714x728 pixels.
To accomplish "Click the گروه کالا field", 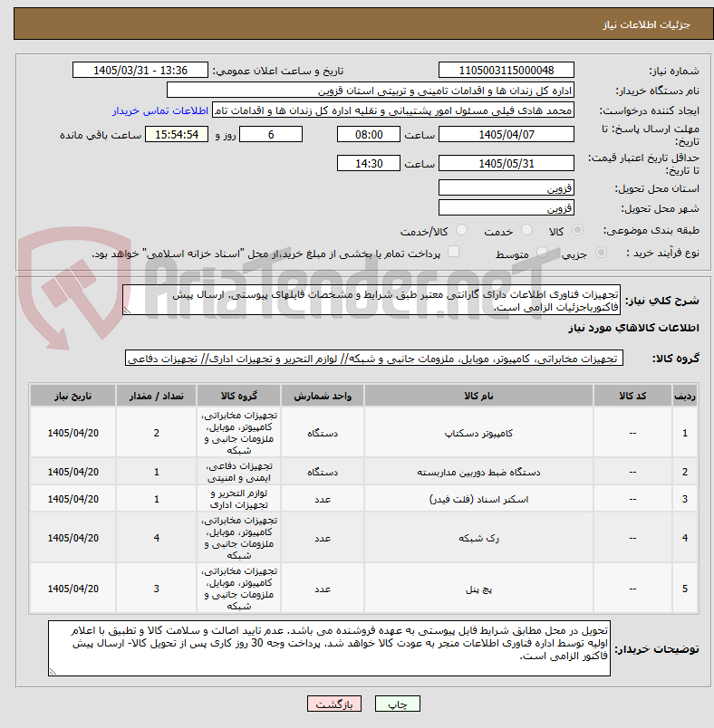I will point(374,359).
